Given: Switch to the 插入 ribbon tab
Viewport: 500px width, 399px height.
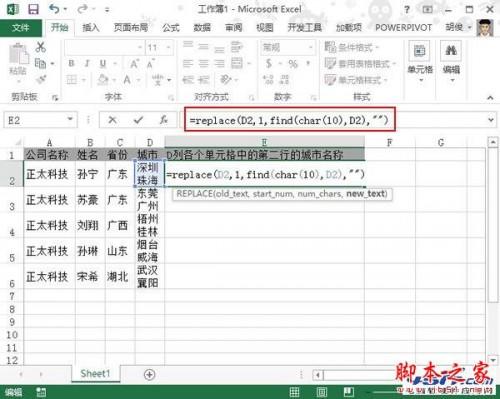Looking at the screenshot, I should pyautogui.click(x=91, y=28).
